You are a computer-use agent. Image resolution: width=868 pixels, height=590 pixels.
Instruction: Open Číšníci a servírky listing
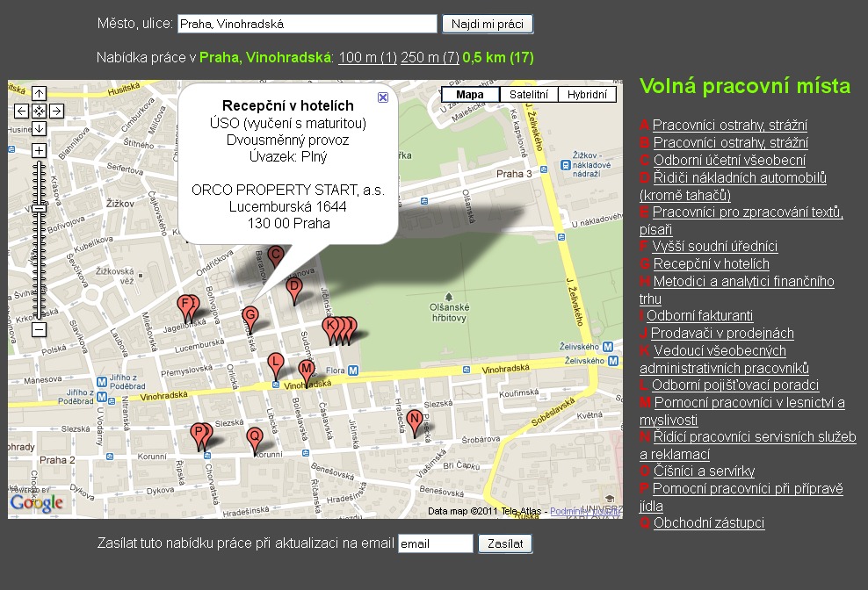tap(704, 471)
